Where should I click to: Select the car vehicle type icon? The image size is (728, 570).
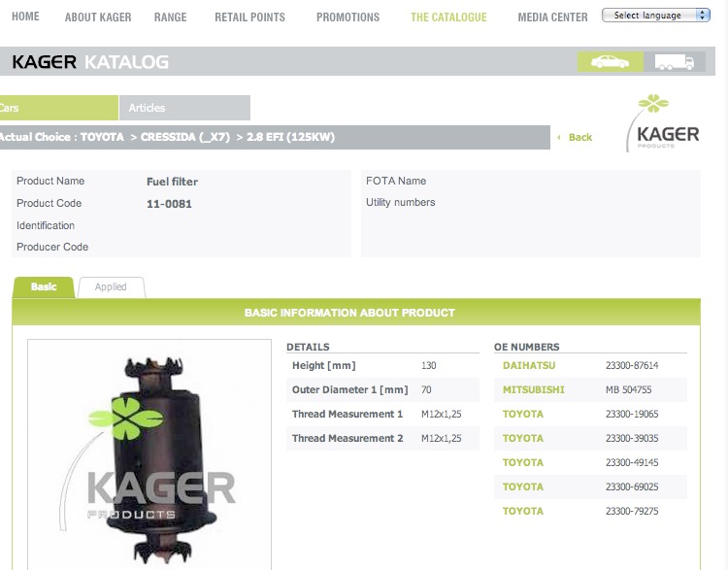[x=610, y=62]
